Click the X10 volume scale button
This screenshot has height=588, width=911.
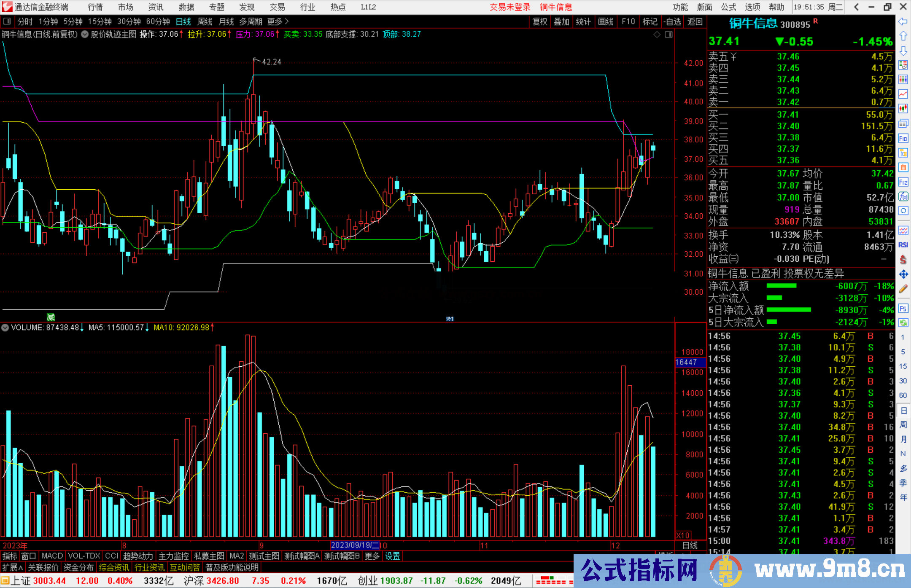point(683,535)
